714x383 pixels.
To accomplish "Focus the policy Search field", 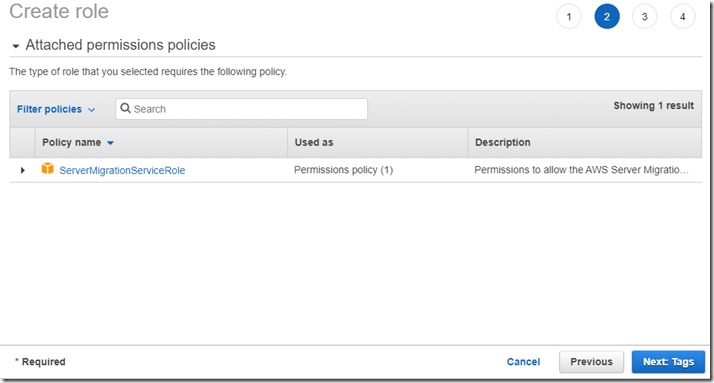I will [241, 109].
